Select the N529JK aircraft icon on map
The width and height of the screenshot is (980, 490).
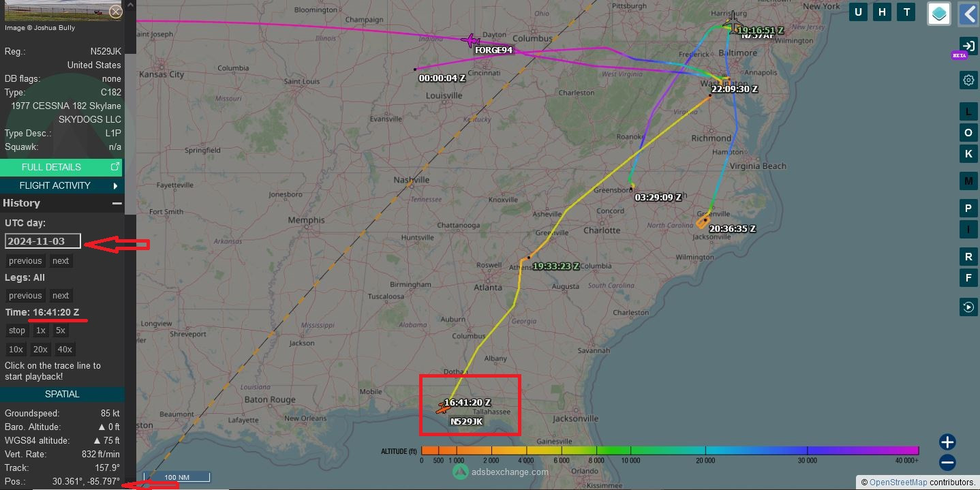click(443, 409)
